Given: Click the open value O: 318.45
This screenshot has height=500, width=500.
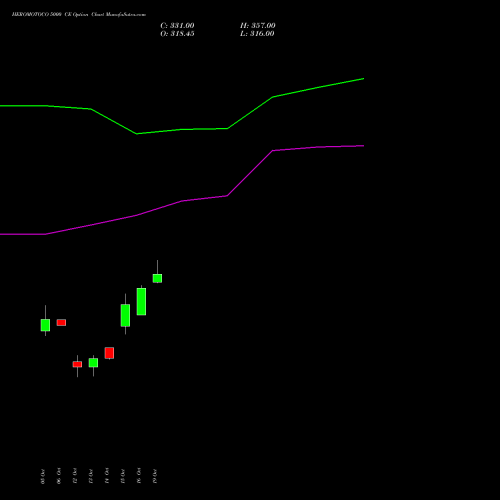Looking at the screenshot, I should coord(177,34).
